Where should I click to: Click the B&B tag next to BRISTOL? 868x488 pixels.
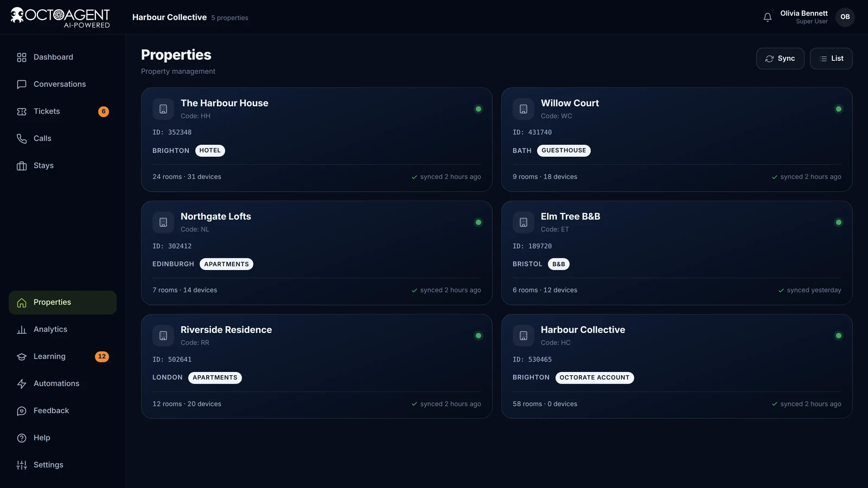pos(559,264)
